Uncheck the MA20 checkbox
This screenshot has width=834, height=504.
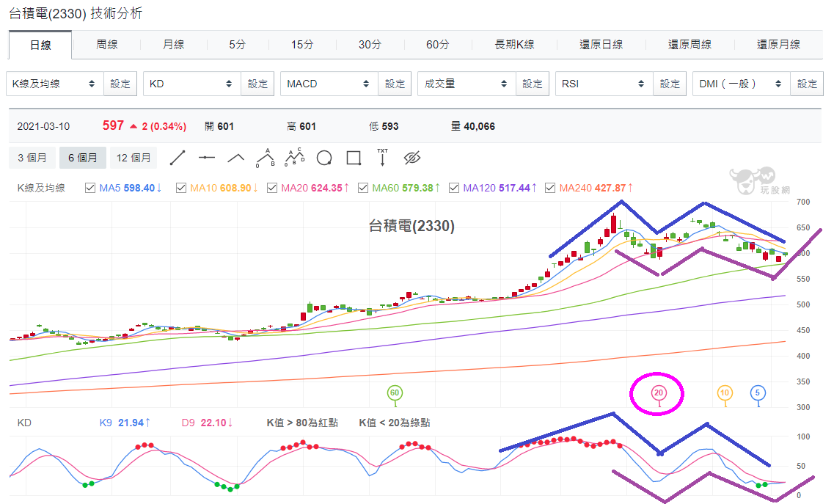point(272,188)
